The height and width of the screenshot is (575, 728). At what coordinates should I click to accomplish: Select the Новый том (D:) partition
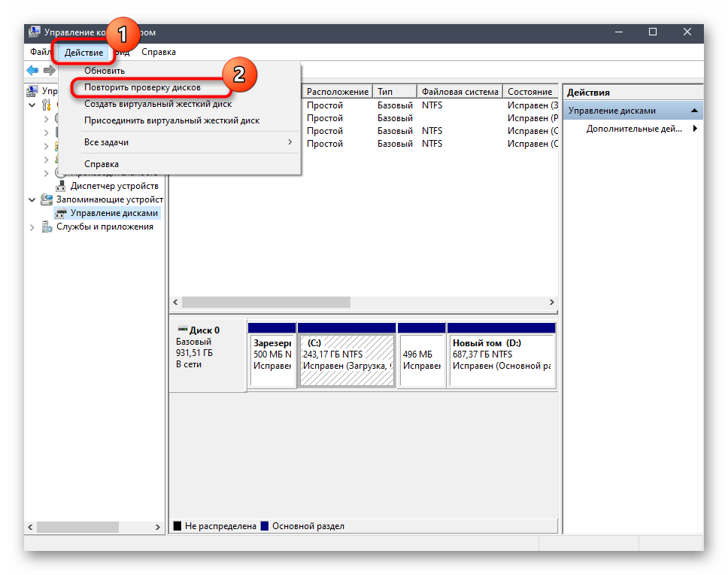[501, 360]
